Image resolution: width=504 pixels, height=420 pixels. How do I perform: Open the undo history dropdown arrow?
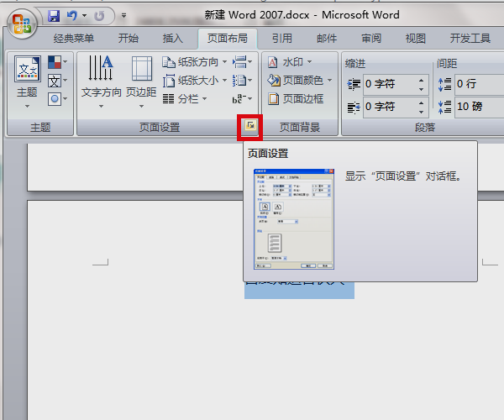[x=85, y=15]
